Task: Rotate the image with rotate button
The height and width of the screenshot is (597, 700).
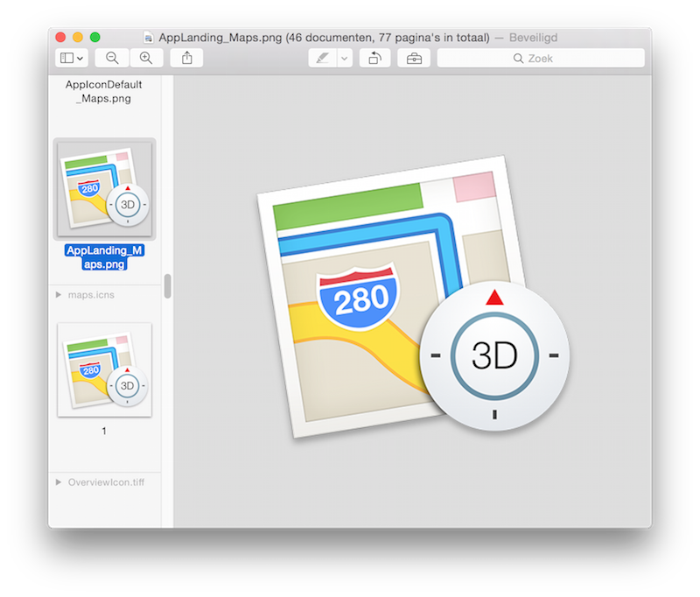Action: coord(375,58)
